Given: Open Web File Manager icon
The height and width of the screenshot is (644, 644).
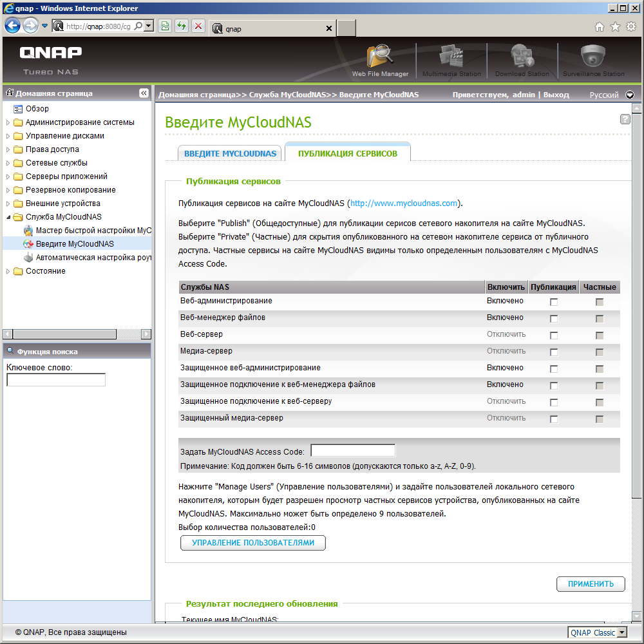Looking at the screenshot, I should (380, 56).
